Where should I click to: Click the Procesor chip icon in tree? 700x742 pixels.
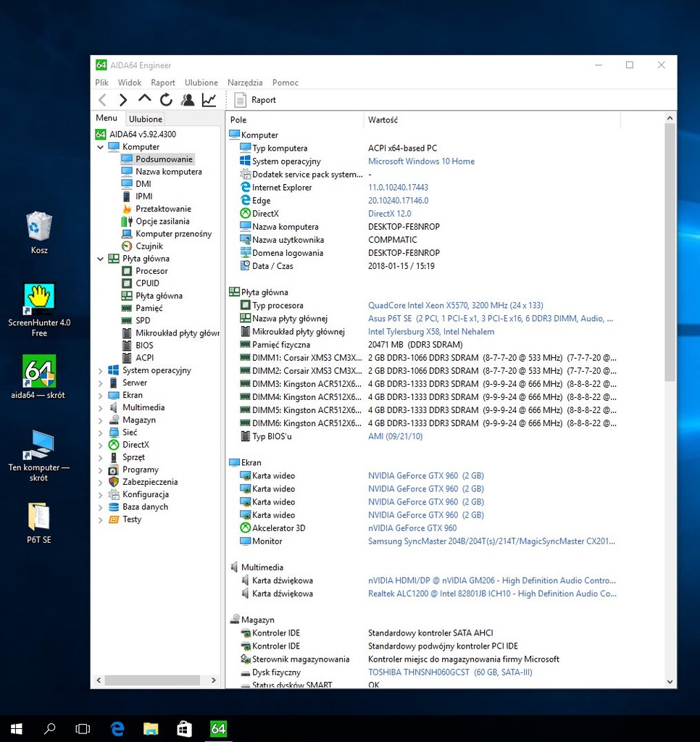126,271
